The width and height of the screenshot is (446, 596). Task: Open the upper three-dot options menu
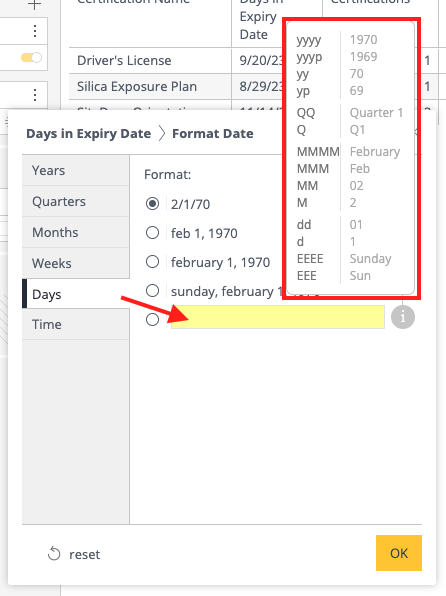click(x=35, y=30)
